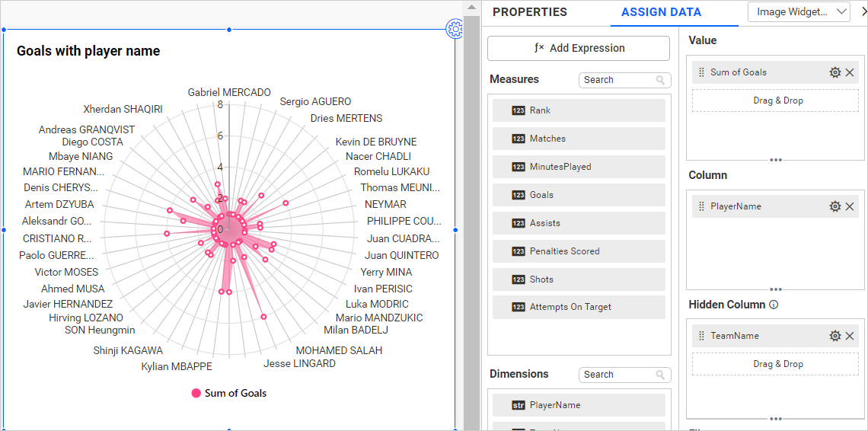Image resolution: width=868 pixels, height=431 pixels.
Task: Click search icon in Measures search box
Action: pyautogui.click(x=660, y=80)
